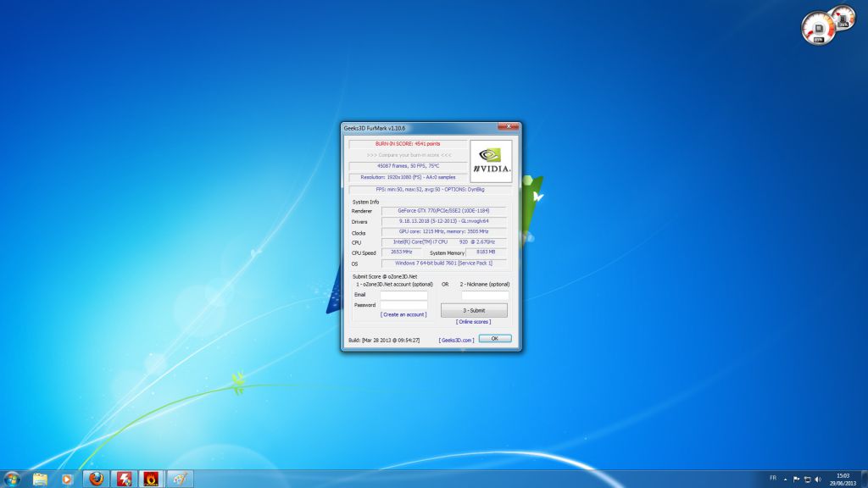The height and width of the screenshot is (488, 868).
Task: Launch Windows Media Player from the taskbar
Action: [67, 479]
